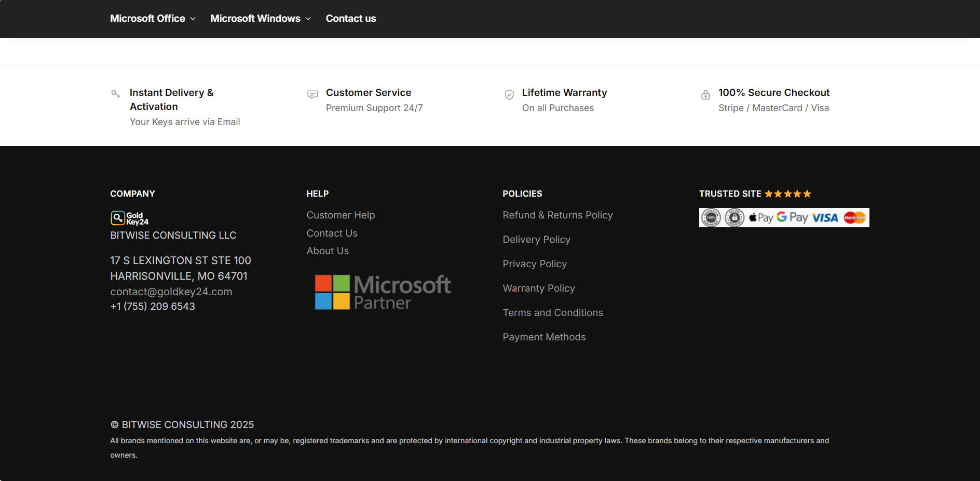This screenshot has width=980, height=481.
Task: Click the 100% Satisfaction Guaranteed seal
Action: coord(712,217)
